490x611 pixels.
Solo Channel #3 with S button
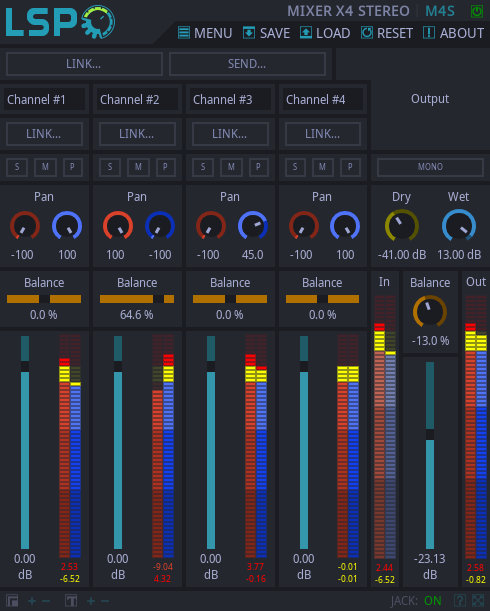pyautogui.click(x=203, y=167)
